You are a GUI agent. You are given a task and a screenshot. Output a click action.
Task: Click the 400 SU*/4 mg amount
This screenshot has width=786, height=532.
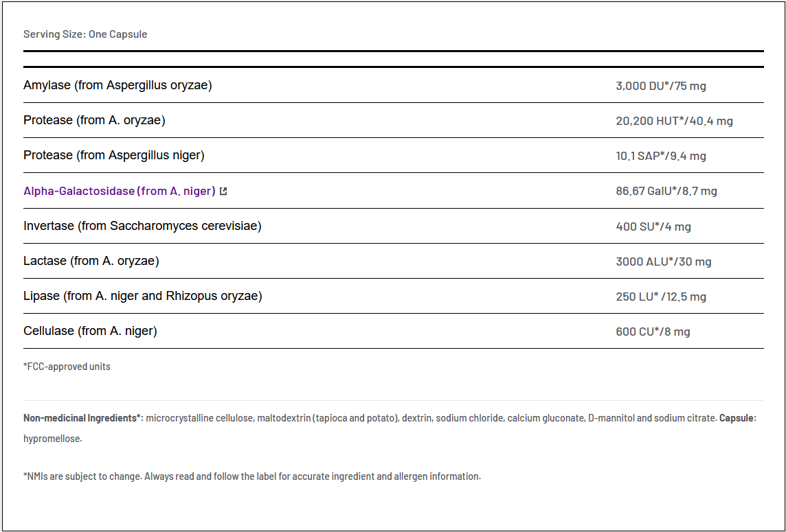pos(653,227)
